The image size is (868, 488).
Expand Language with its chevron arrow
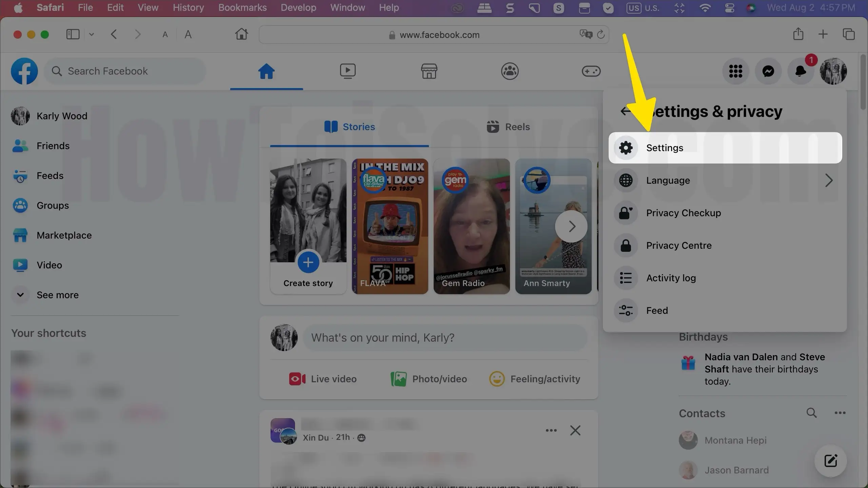829,180
